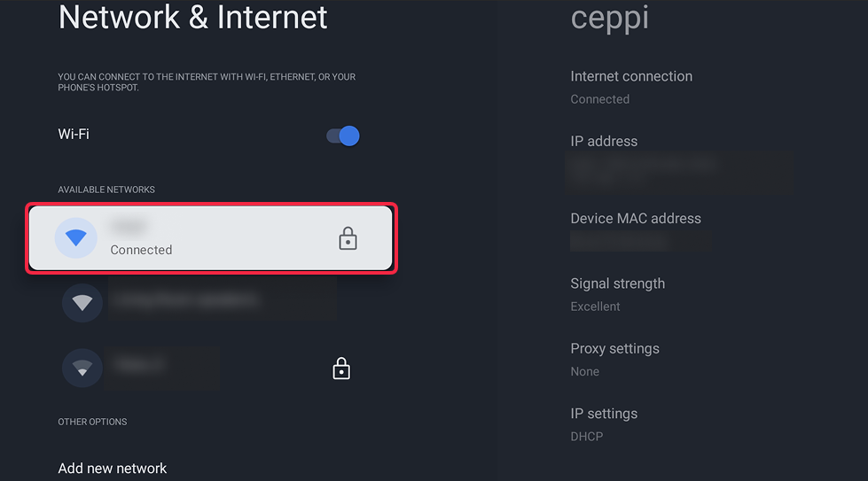Click the weak-signal Wi-Fi icon

click(x=82, y=368)
